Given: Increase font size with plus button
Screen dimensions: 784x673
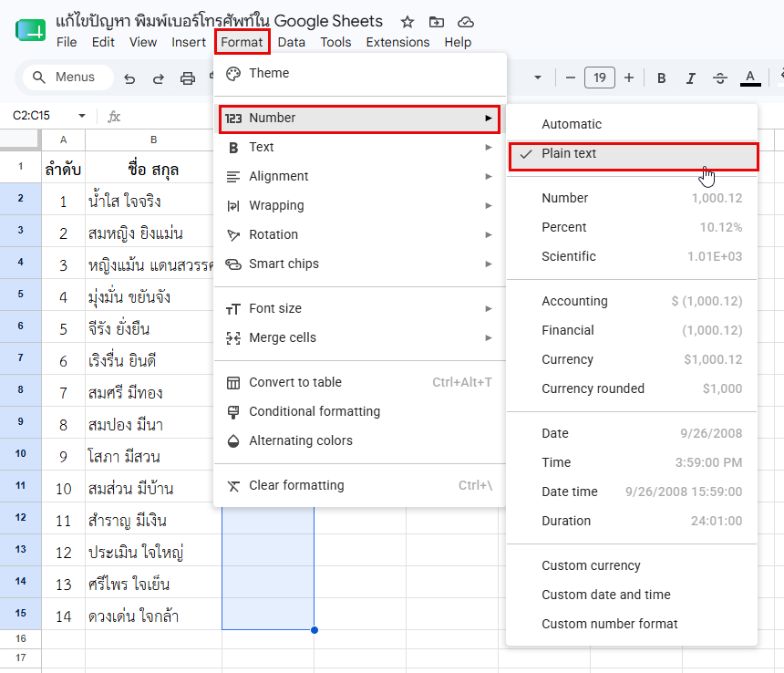Looking at the screenshot, I should (x=629, y=78).
